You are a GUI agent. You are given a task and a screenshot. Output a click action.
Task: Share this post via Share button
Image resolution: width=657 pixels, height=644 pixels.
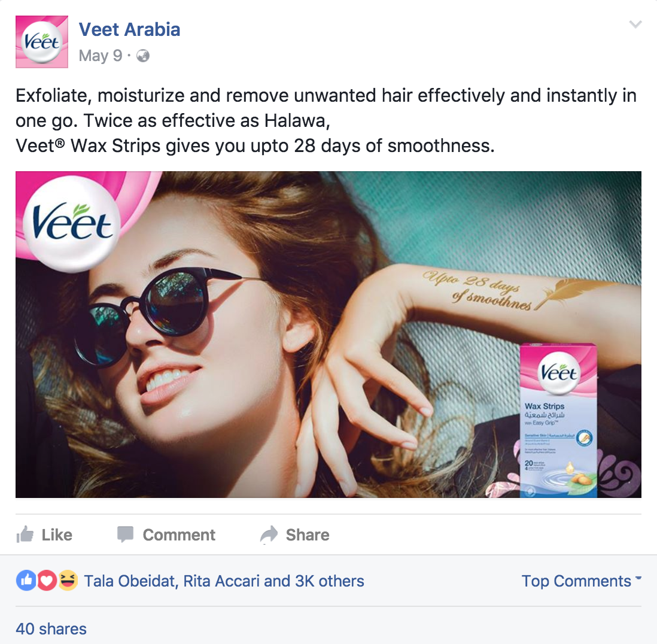294,534
